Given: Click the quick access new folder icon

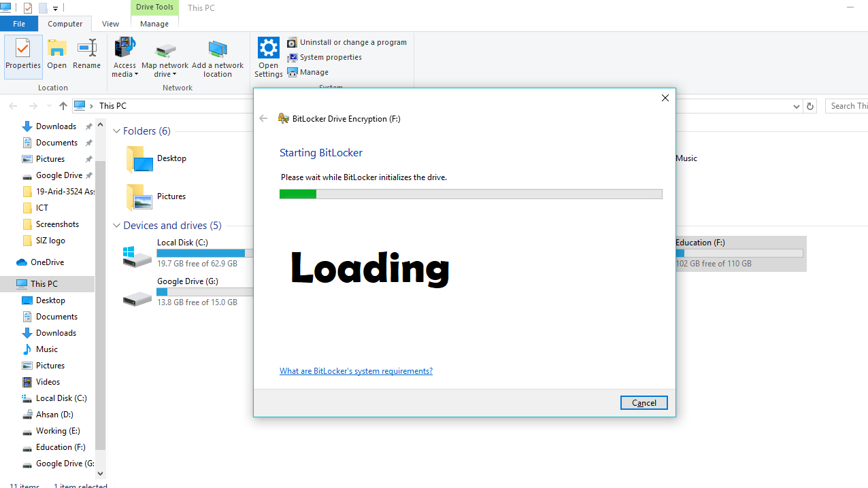Looking at the screenshot, I should [x=43, y=8].
